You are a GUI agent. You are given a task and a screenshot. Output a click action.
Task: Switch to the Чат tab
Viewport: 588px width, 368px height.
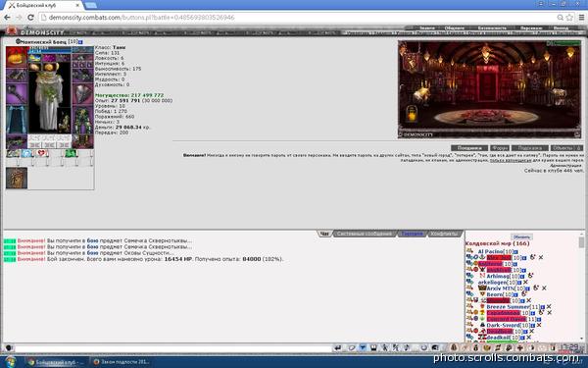(x=324, y=234)
